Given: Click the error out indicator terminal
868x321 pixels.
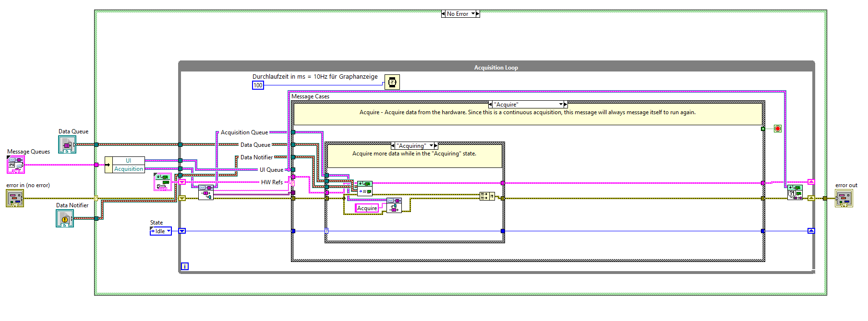Looking at the screenshot, I should pyautogui.click(x=844, y=198).
